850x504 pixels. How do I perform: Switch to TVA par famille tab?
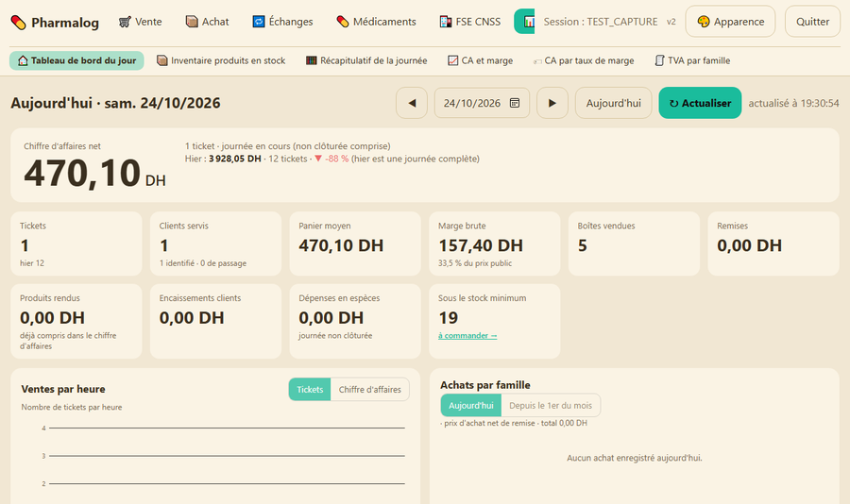692,60
